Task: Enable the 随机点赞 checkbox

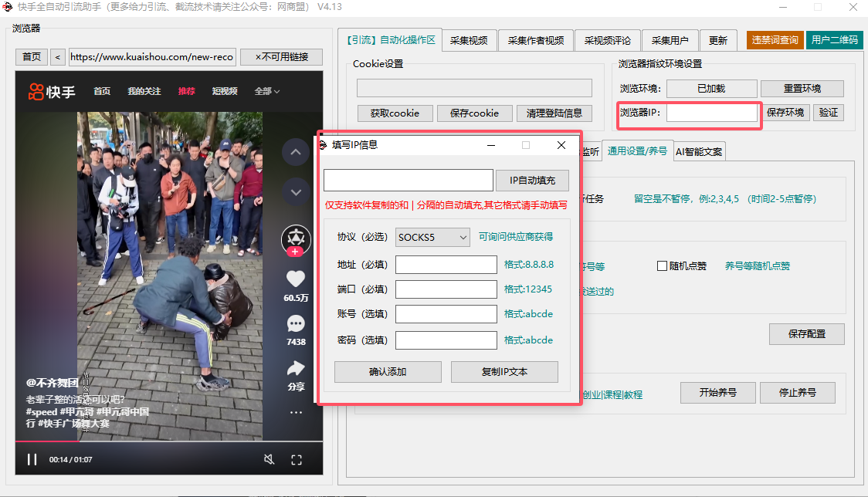Action: click(x=662, y=266)
